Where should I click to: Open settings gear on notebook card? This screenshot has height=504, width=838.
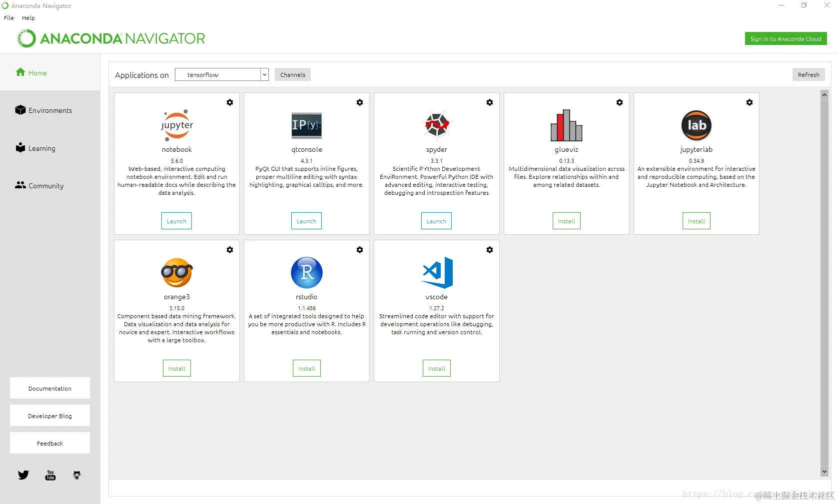coord(230,102)
